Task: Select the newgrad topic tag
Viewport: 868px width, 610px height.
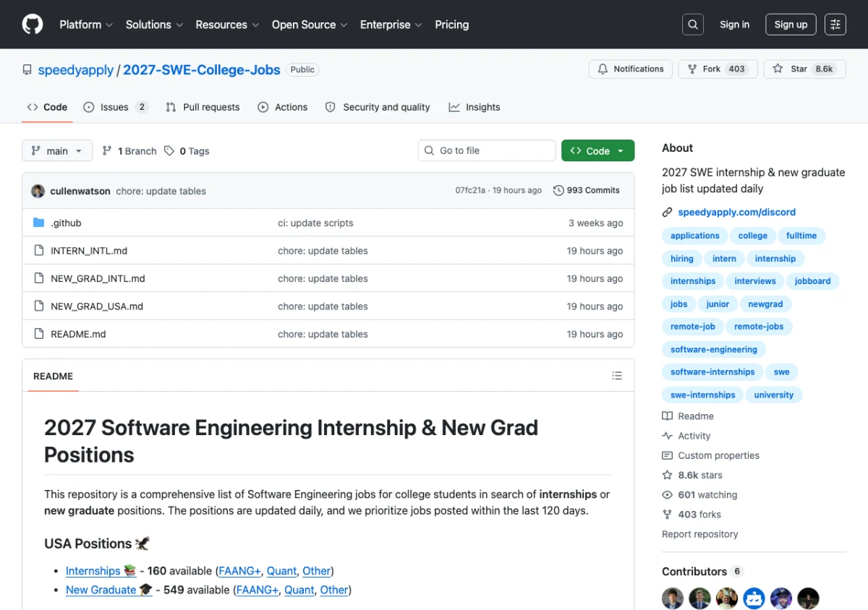Action: coord(765,304)
